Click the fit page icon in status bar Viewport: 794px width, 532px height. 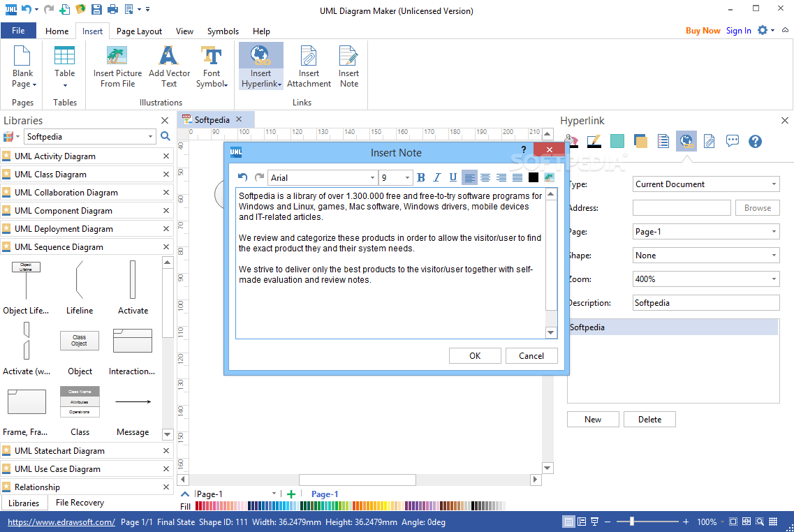pyautogui.click(x=733, y=522)
